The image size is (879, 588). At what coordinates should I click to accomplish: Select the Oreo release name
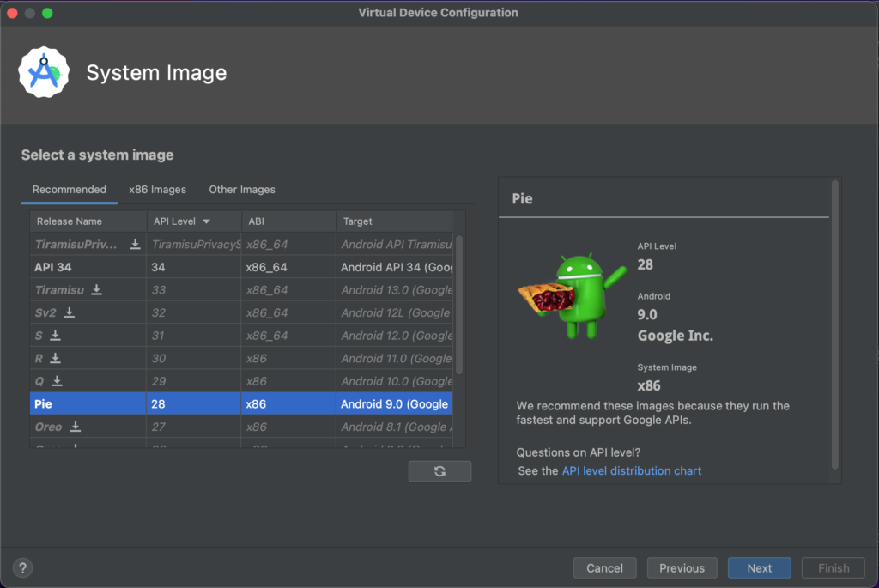pyautogui.click(x=48, y=427)
